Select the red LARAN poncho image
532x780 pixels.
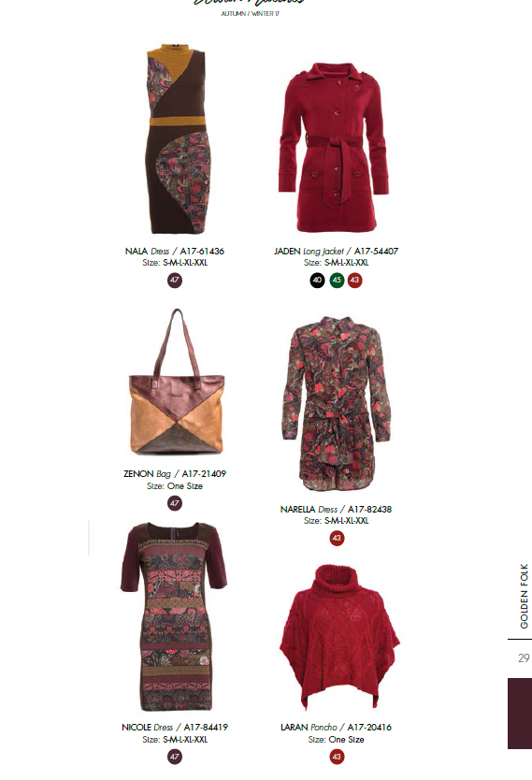tap(339, 636)
